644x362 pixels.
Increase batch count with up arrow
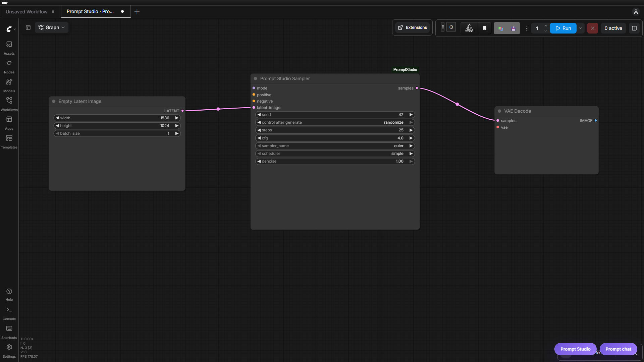(x=546, y=26)
